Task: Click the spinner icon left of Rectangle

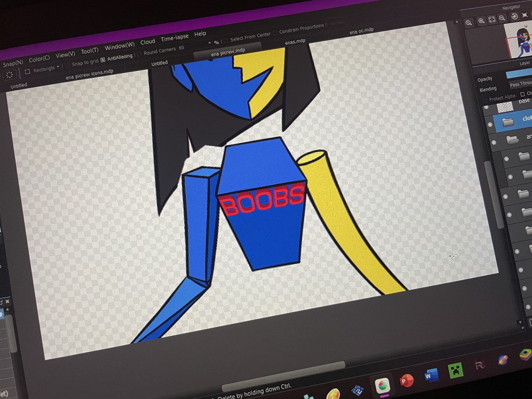Action: click(10, 75)
